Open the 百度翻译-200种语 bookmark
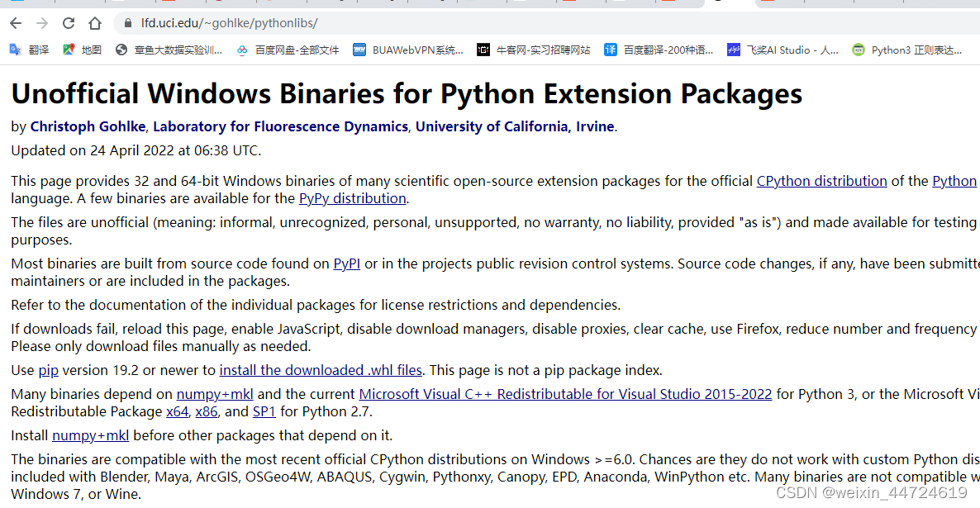 tap(659, 50)
